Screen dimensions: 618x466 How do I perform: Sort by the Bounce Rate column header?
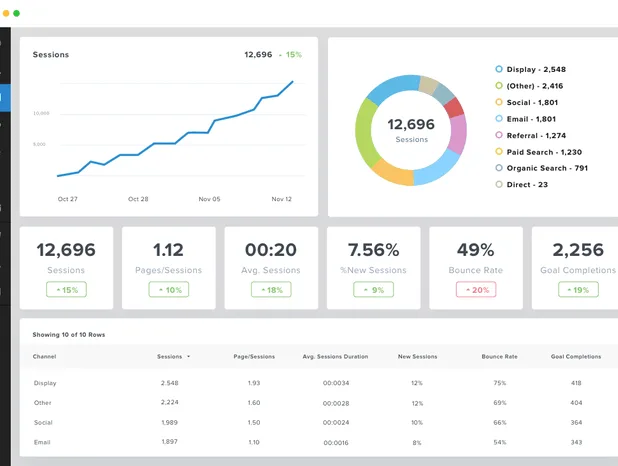[499, 356]
